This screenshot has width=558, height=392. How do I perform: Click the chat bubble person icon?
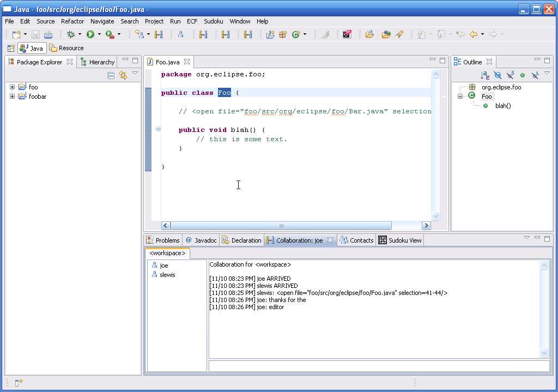[x=139, y=34]
